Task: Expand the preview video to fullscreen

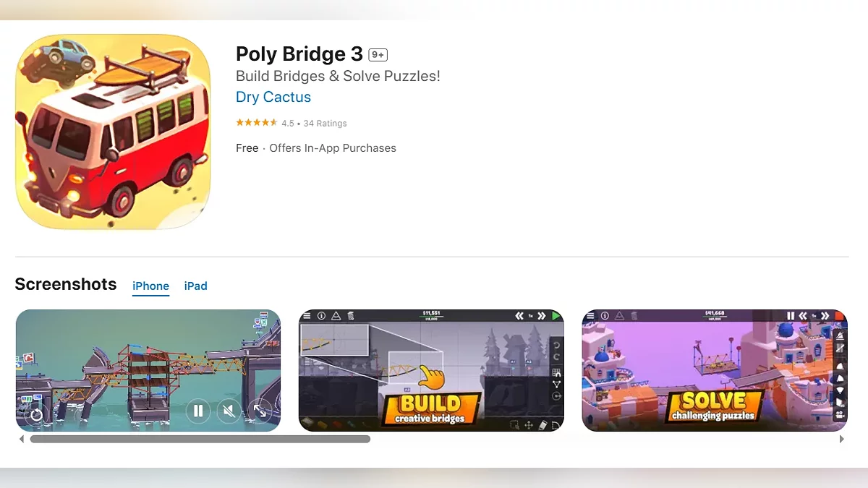Action: pyautogui.click(x=260, y=412)
